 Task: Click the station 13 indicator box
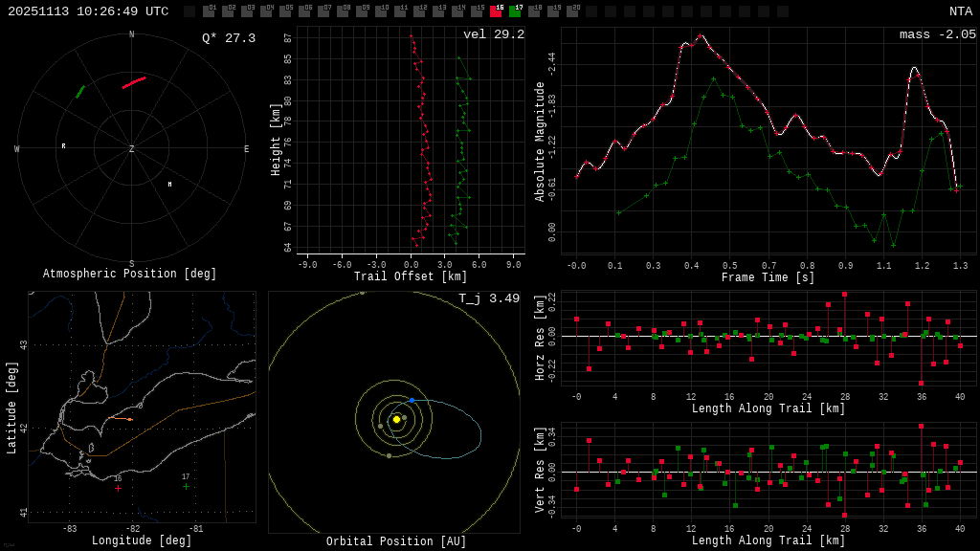click(438, 11)
